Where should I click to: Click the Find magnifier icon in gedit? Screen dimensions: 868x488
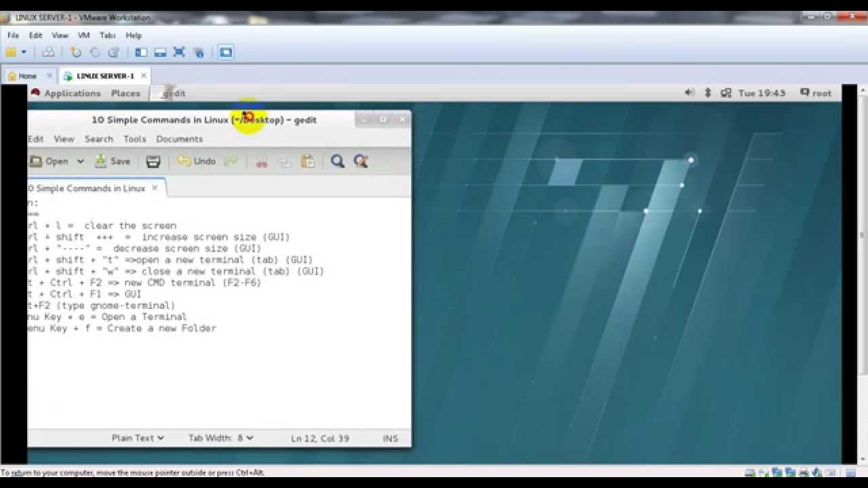[338, 161]
